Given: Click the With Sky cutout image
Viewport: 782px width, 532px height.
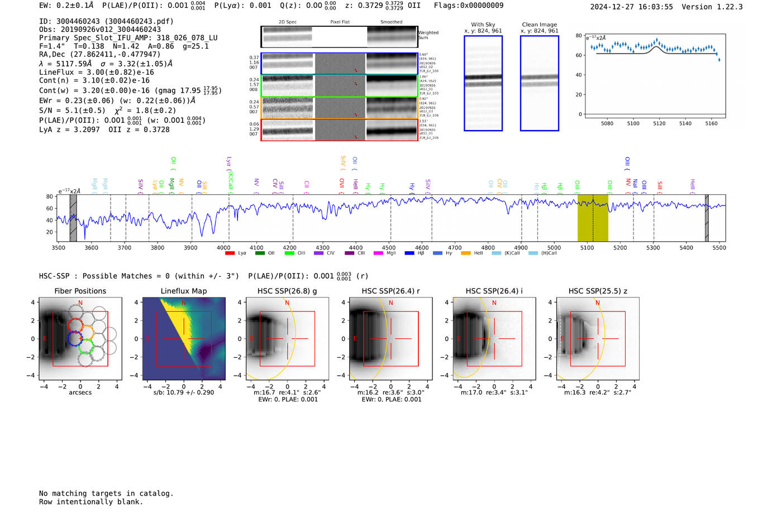Looking at the screenshot, I should click(483, 83).
